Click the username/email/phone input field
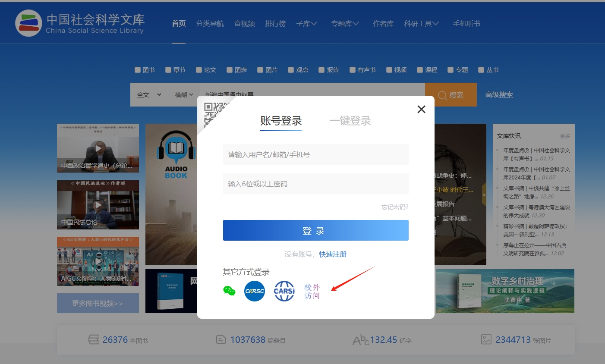Screen dimensions: 605x364 [x=316, y=154]
